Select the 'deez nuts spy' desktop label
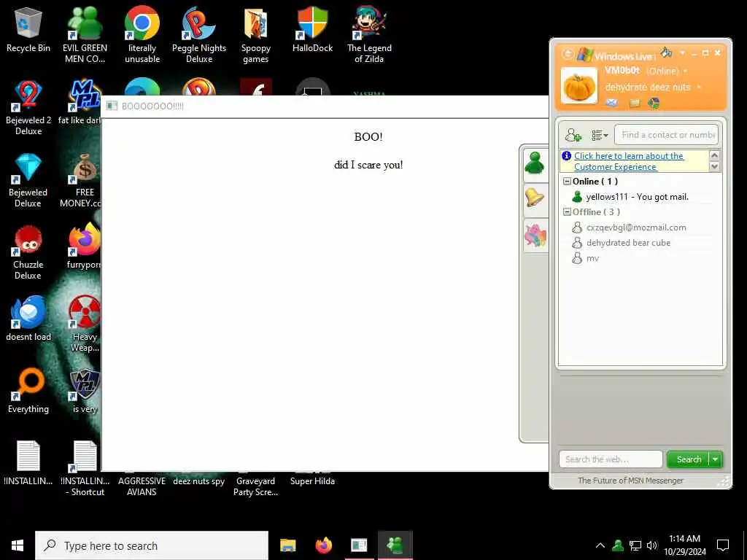Screen dimensions: 747x560 pos(198,481)
